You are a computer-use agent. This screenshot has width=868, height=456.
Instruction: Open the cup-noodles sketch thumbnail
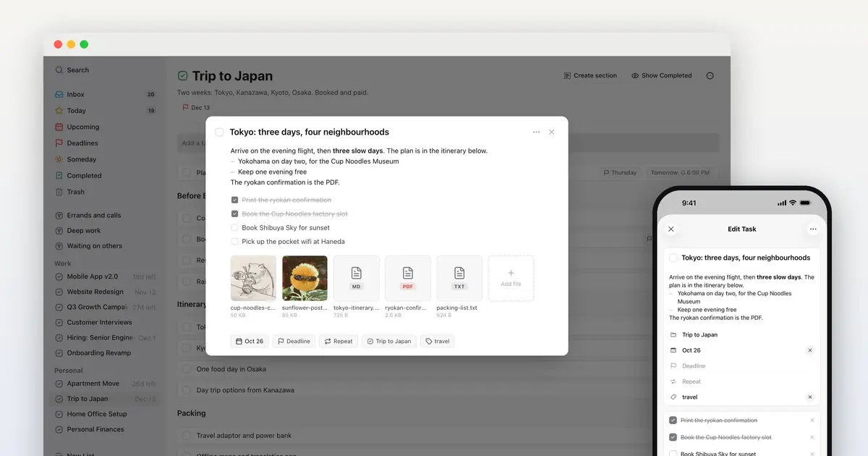tap(253, 278)
